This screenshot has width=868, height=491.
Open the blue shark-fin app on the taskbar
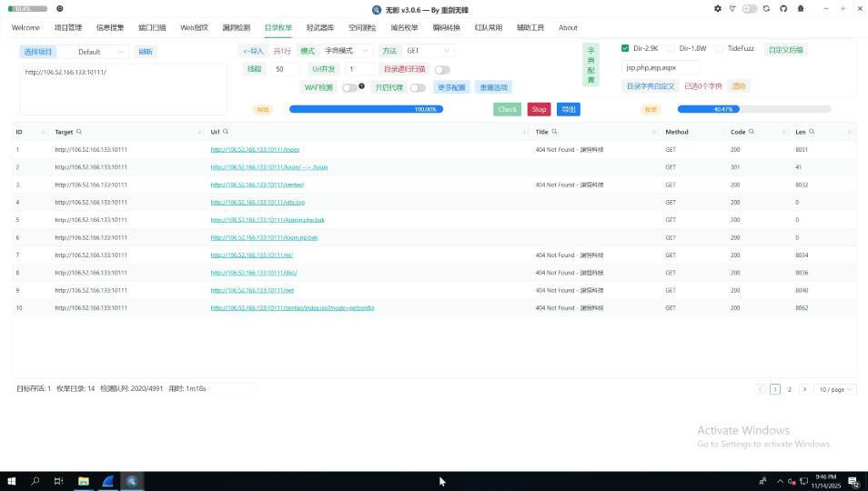pos(107,481)
